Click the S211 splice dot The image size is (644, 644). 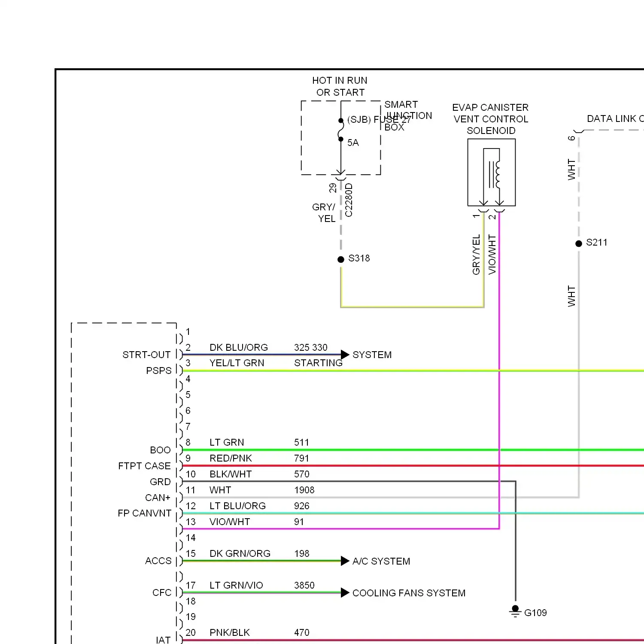[579, 243]
